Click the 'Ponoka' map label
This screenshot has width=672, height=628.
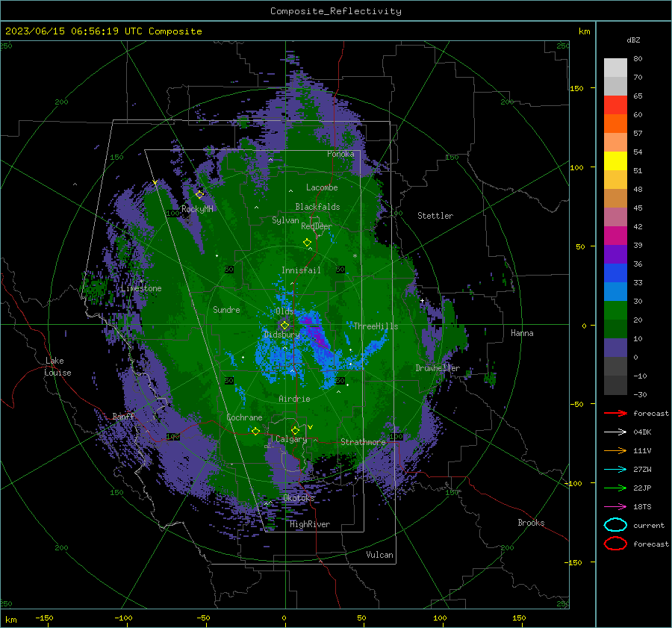340,154
